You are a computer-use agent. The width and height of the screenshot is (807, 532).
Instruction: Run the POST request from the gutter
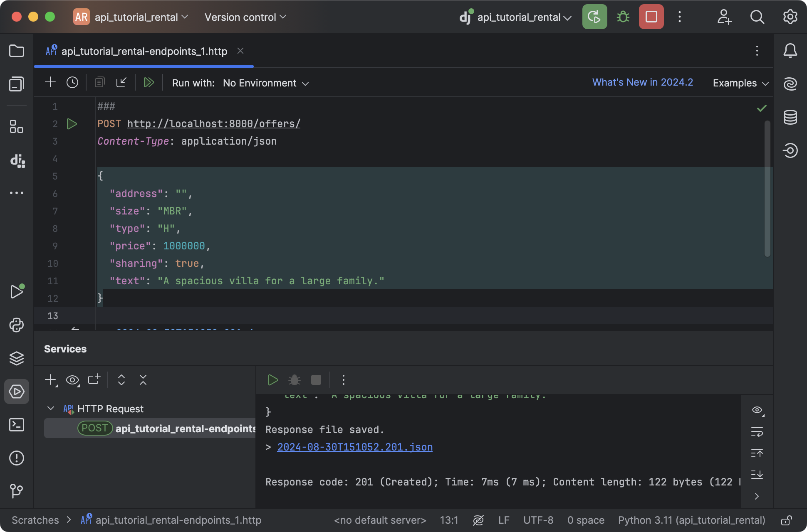(x=72, y=123)
